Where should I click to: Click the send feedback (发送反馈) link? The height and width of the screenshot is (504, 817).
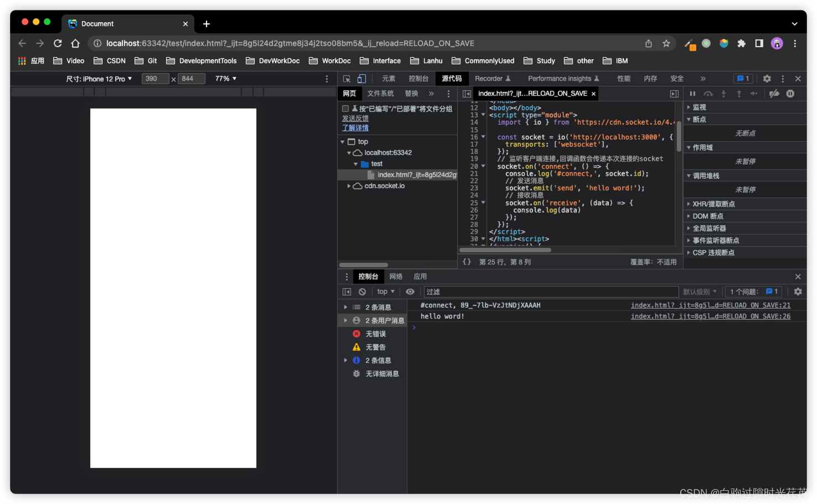pyautogui.click(x=355, y=118)
